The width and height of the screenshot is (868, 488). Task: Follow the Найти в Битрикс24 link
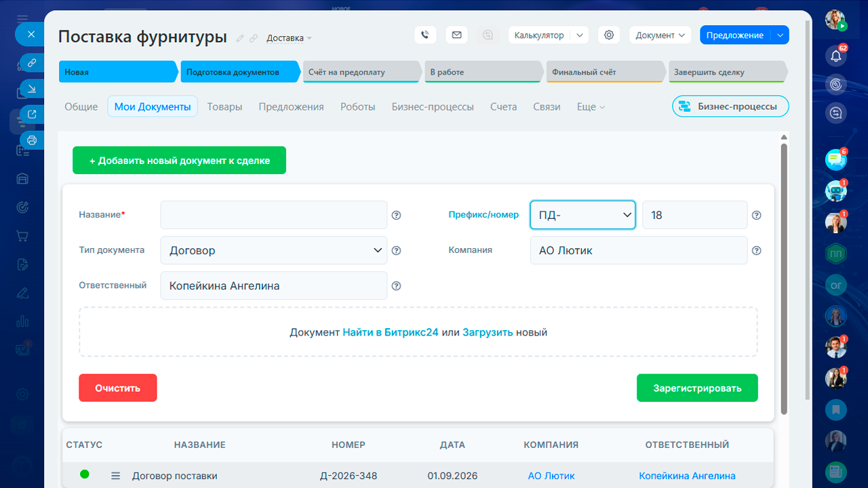(x=391, y=333)
